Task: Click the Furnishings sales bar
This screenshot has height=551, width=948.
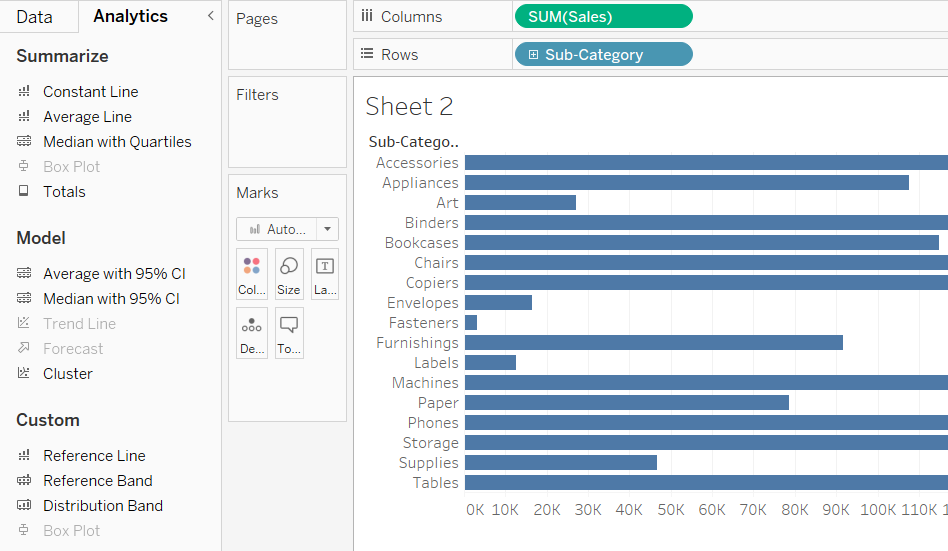Action: [653, 343]
